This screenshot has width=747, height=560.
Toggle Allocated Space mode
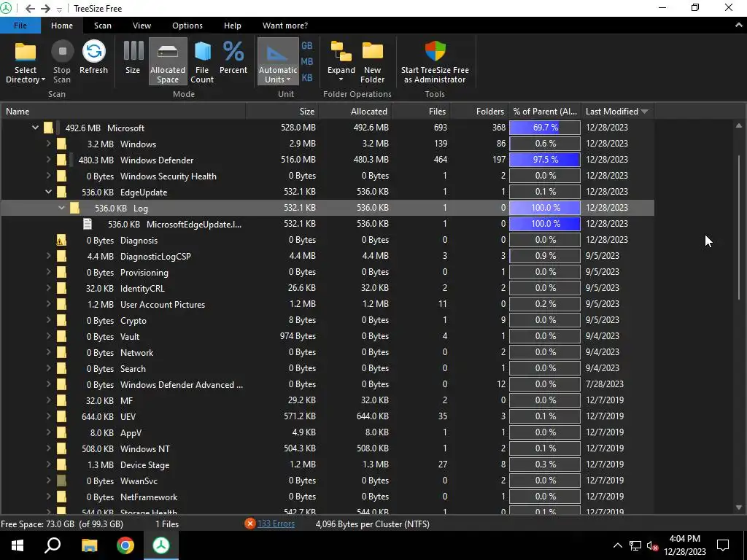(x=168, y=62)
